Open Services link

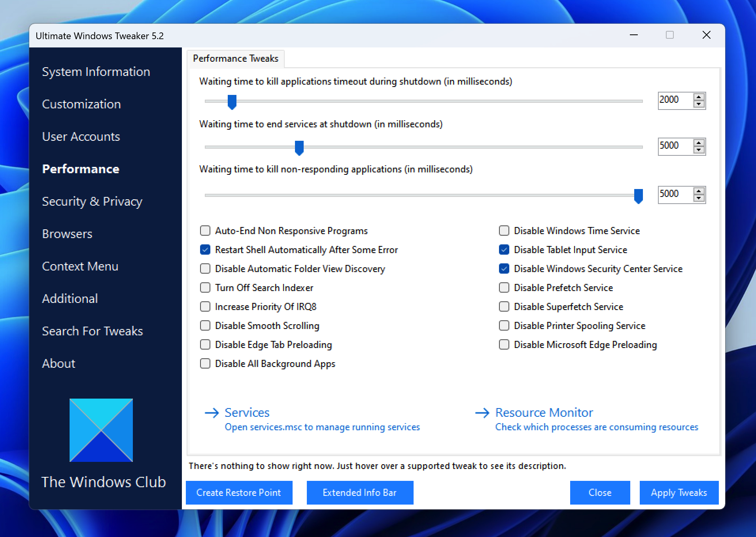[x=247, y=412]
